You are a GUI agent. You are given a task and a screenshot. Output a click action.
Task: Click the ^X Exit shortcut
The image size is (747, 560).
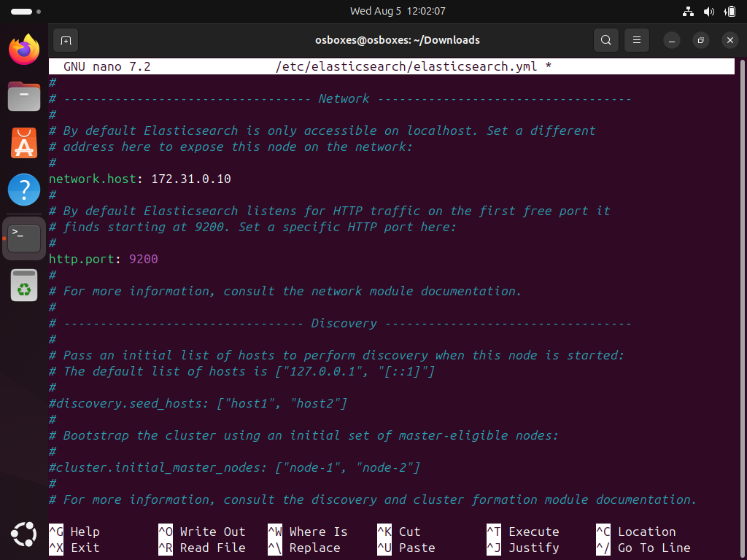74,548
